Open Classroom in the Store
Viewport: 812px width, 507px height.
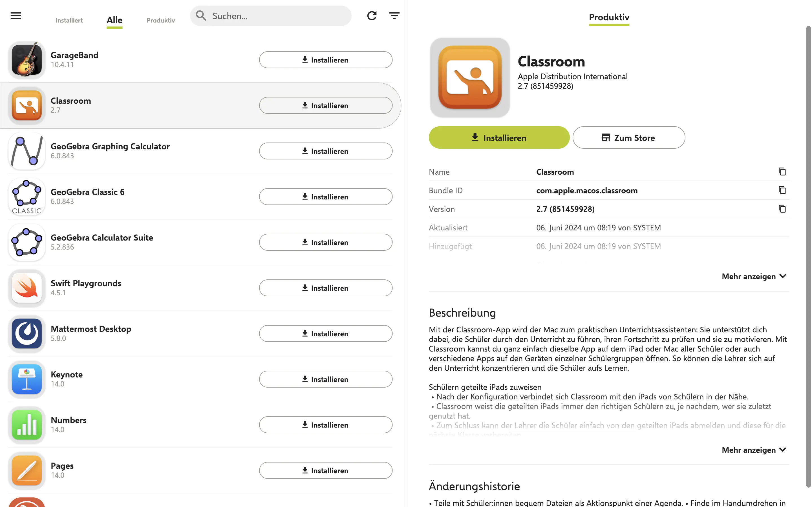pos(628,137)
